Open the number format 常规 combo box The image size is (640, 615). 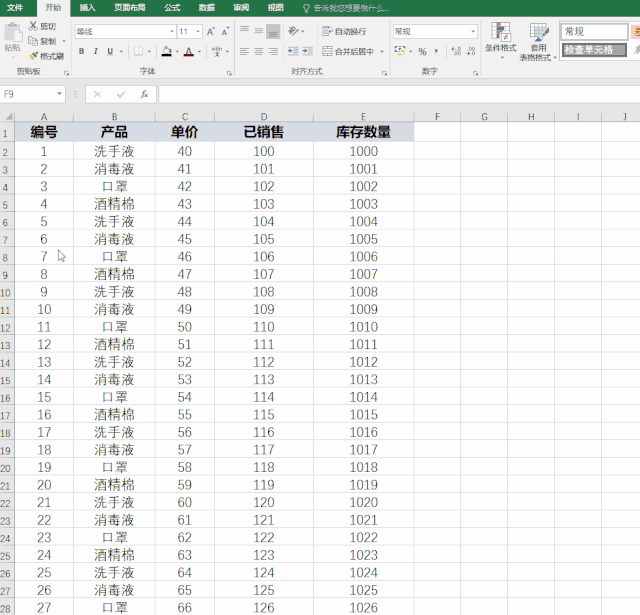[x=435, y=31]
